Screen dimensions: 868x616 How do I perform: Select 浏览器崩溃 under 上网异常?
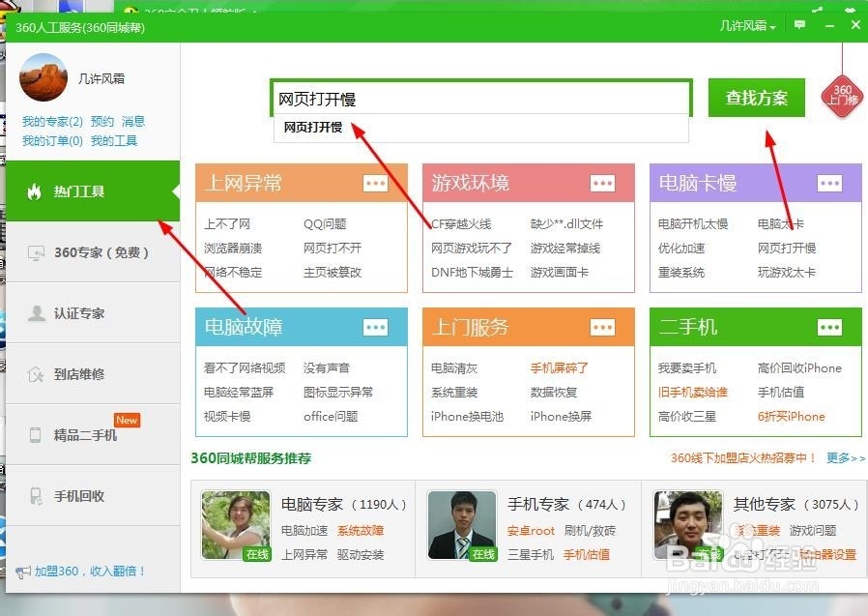coord(233,249)
